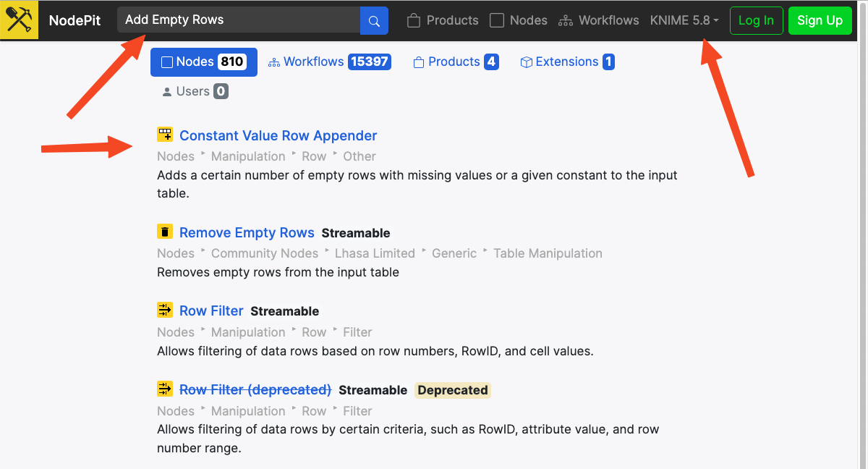Switch to the Users 0 tab
The width and height of the screenshot is (868, 469).
[193, 91]
